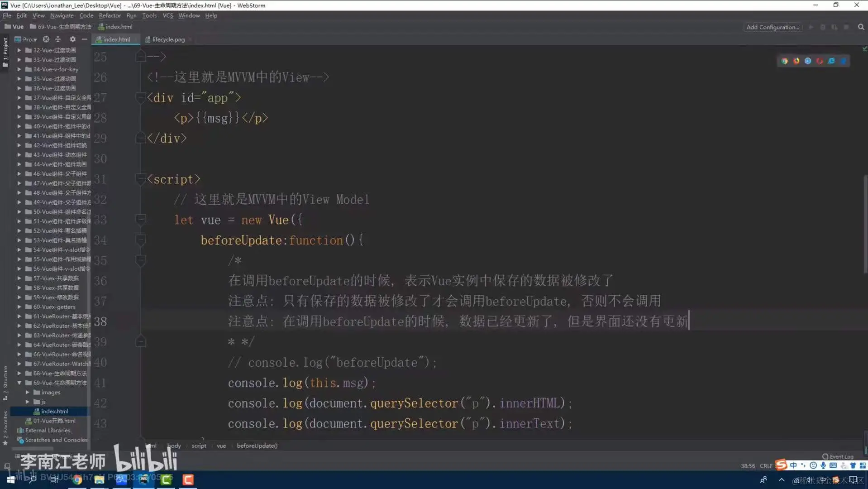The width and height of the screenshot is (868, 489).
Task: Hide the Project panel with the minus icon
Action: tap(84, 39)
